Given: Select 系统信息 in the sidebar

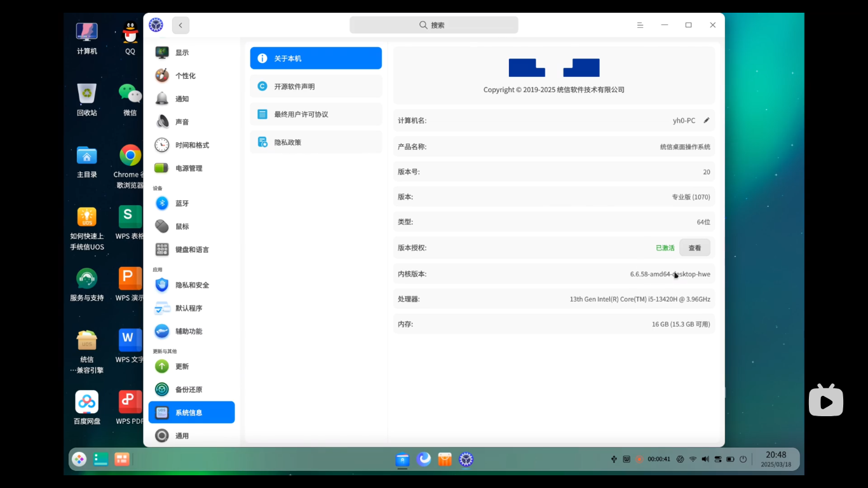Looking at the screenshot, I should click(x=191, y=412).
